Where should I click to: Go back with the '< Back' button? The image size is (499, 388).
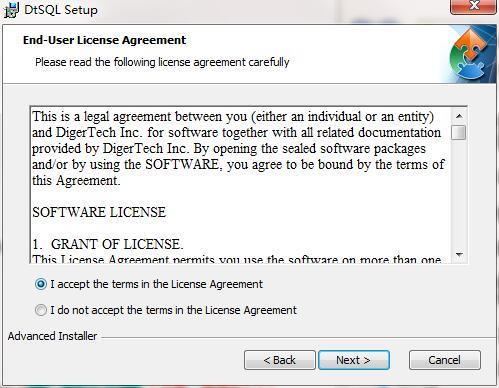tap(280, 360)
